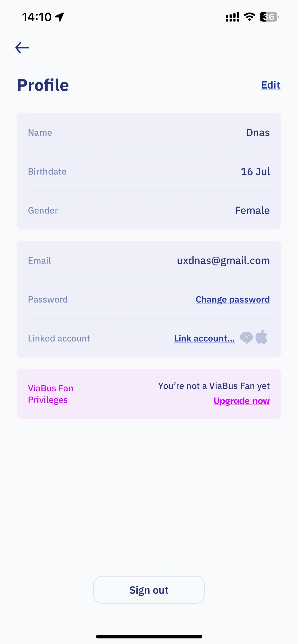Tap the home indicator bar at bottom
This screenshot has height=644, width=298.
[149, 637]
